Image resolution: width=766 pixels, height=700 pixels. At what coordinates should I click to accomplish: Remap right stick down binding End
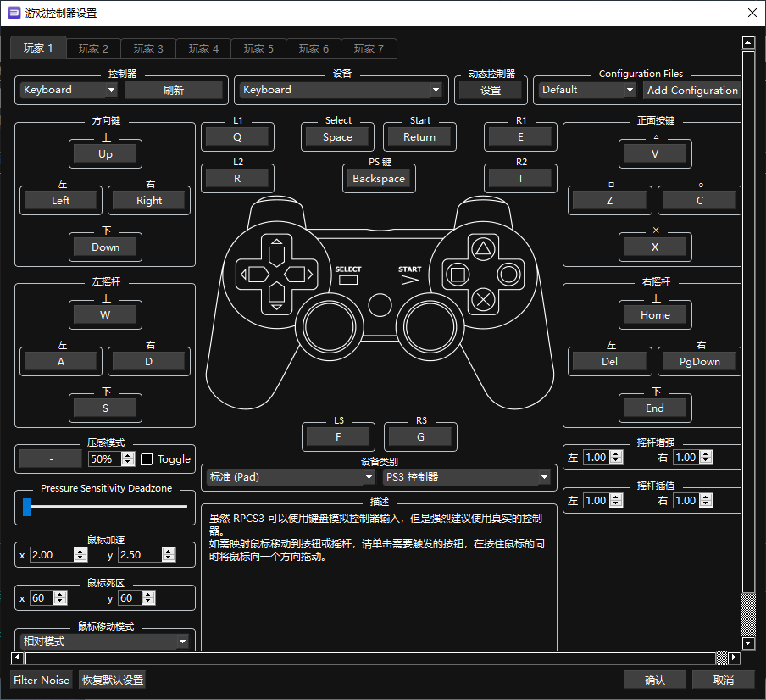655,408
